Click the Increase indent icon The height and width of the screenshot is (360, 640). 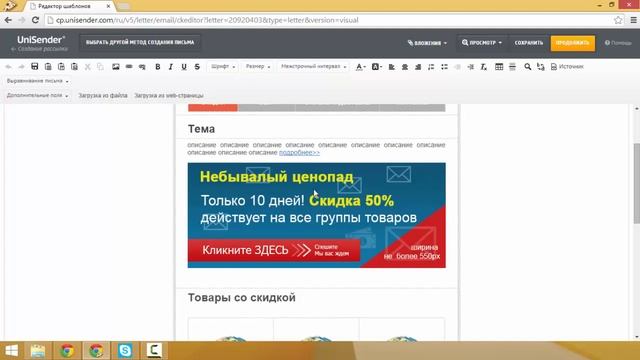[471, 67]
